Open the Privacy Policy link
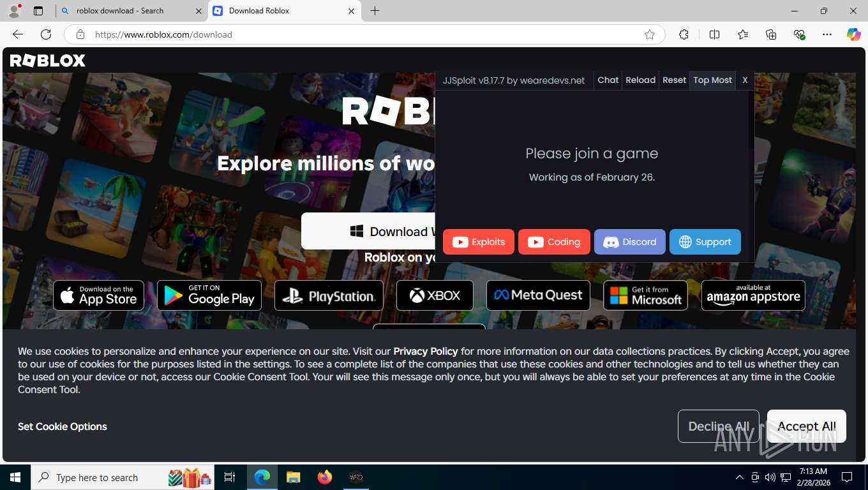The width and height of the screenshot is (868, 490). click(426, 351)
